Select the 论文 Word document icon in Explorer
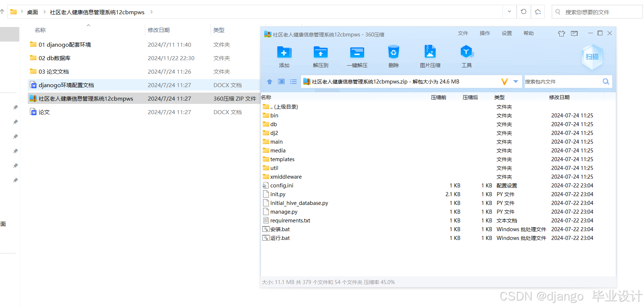Viewport: 644px width, 307px height. [33, 112]
